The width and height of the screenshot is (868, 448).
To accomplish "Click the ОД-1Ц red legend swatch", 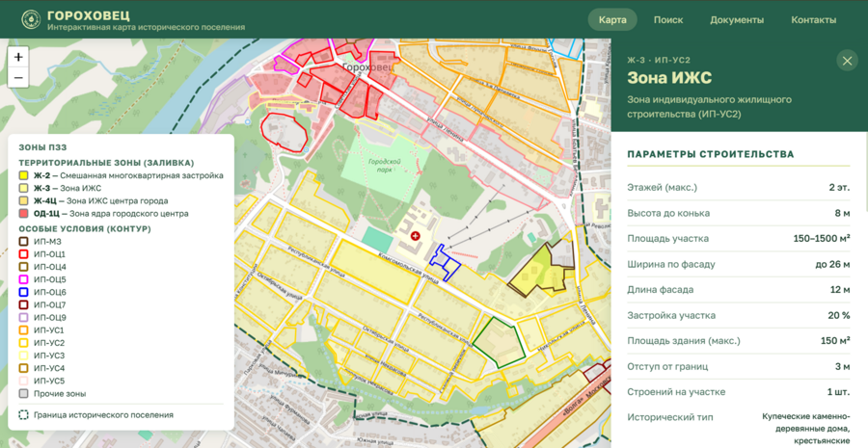I will 24,214.
